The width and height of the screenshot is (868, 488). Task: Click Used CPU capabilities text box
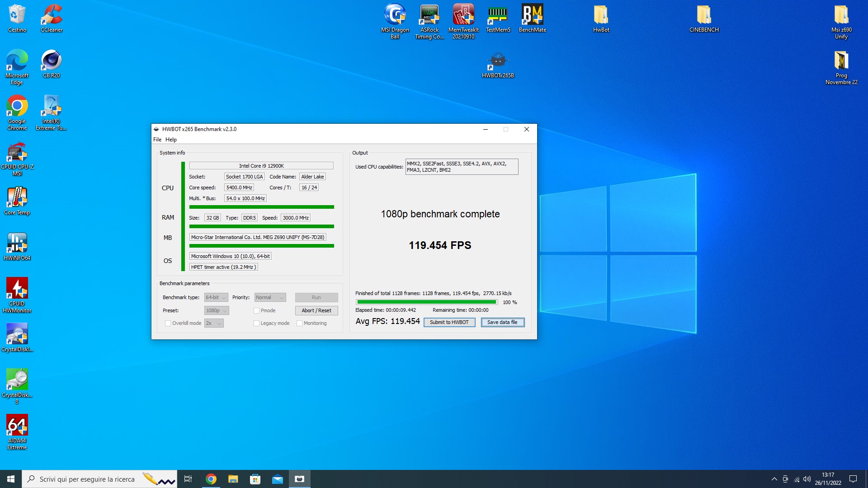click(462, 167)
